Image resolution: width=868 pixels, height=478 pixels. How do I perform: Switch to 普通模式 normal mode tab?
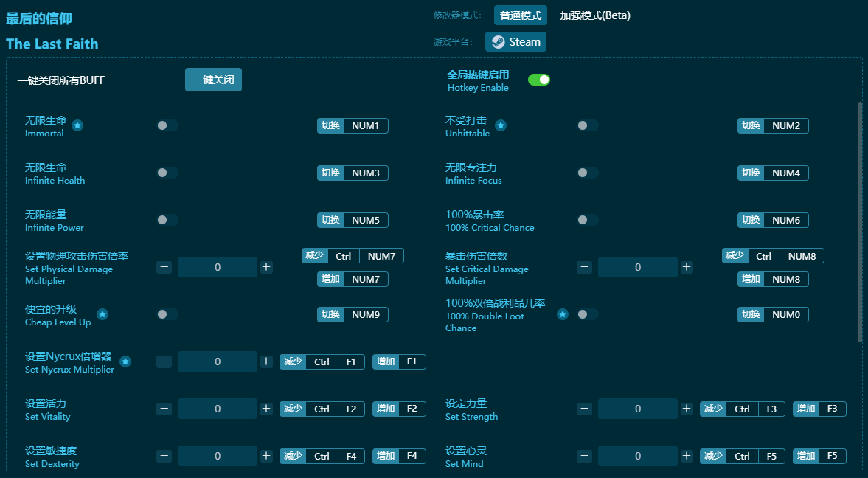point(521,15)
